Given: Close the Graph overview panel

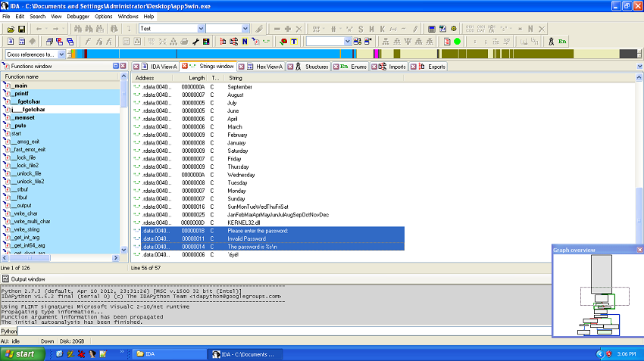Looking at the screenshot, I should 639,250.
